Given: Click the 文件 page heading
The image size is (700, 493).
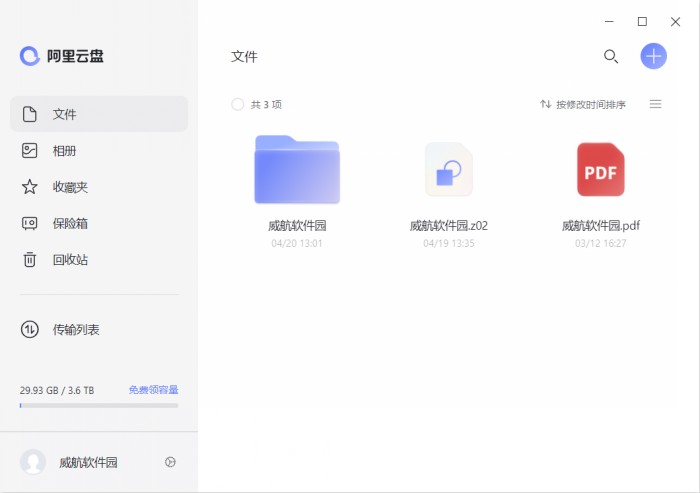Looking at the screenshot, I should (244, 57).
